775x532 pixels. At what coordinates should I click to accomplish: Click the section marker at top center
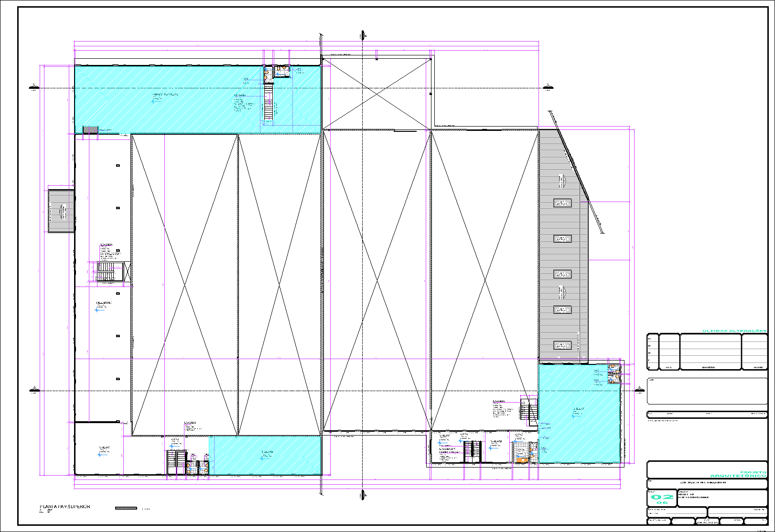click(363, 34)
